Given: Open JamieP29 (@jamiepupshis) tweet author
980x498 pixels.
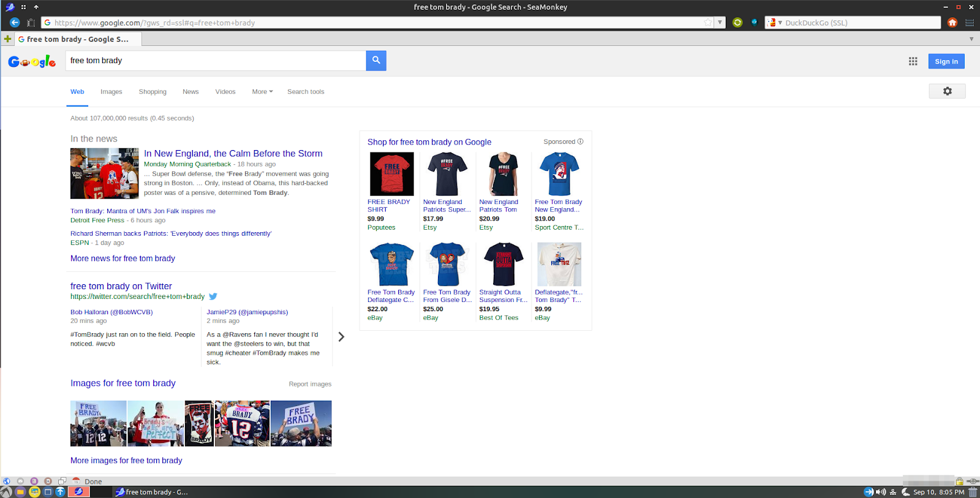Looking at the screenshot, I should pyautogui.click(x=247, y=312).
